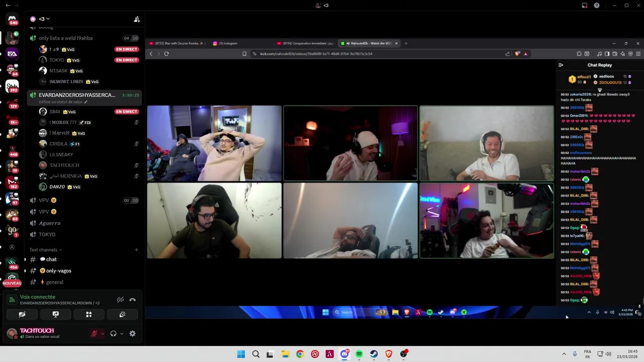The width and height of the screenshot is (644, 362).
Task: Collapse the Text channels category
Action: click(x=45, y=249)
